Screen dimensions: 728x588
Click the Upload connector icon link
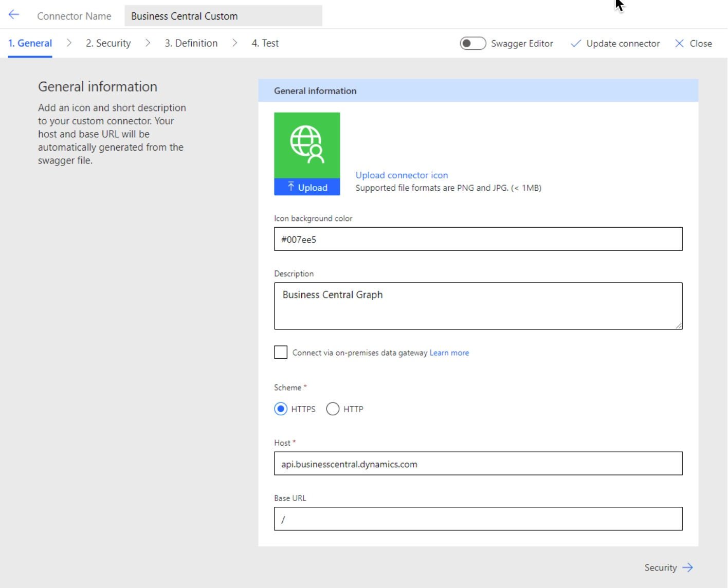tap(402, 175)
